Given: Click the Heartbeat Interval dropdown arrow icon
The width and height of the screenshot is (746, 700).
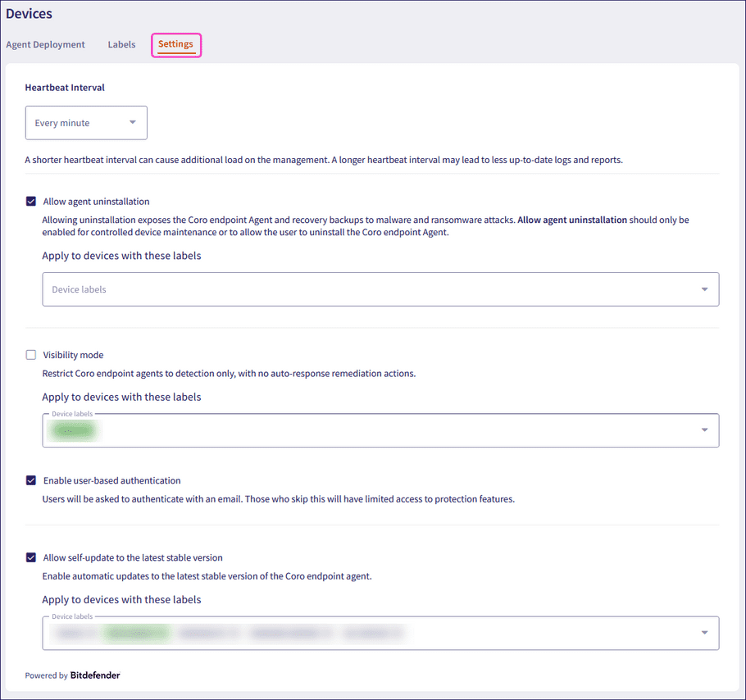Looking at the screenshot, I should click(x=133, y=123).
